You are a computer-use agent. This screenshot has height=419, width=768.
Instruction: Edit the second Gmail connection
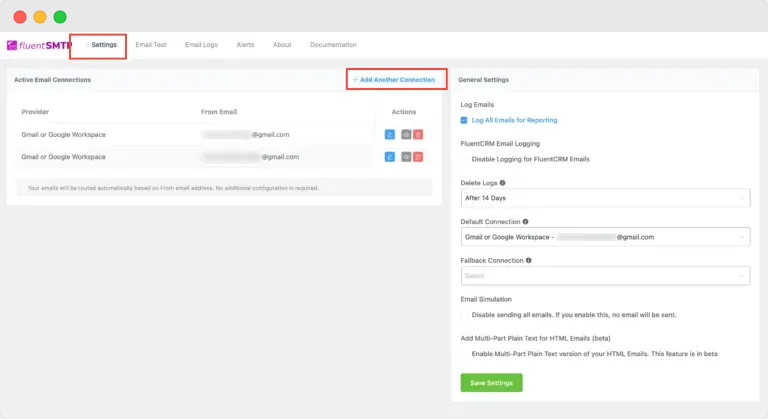(390, 156)
